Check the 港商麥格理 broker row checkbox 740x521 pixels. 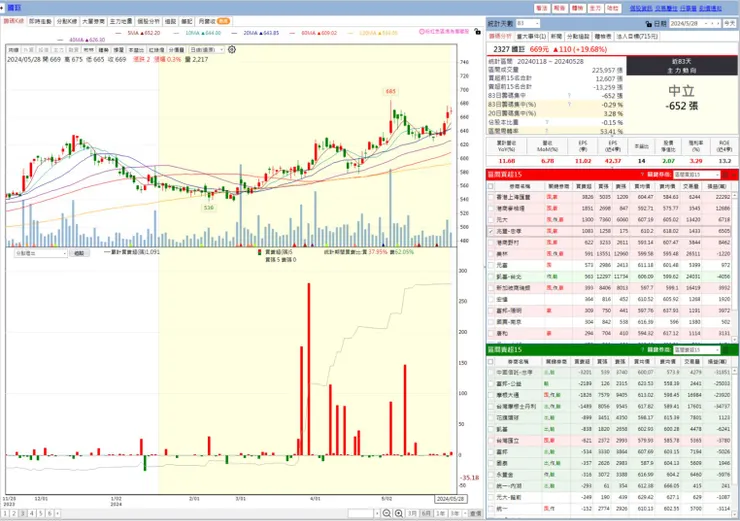point(491,208)
